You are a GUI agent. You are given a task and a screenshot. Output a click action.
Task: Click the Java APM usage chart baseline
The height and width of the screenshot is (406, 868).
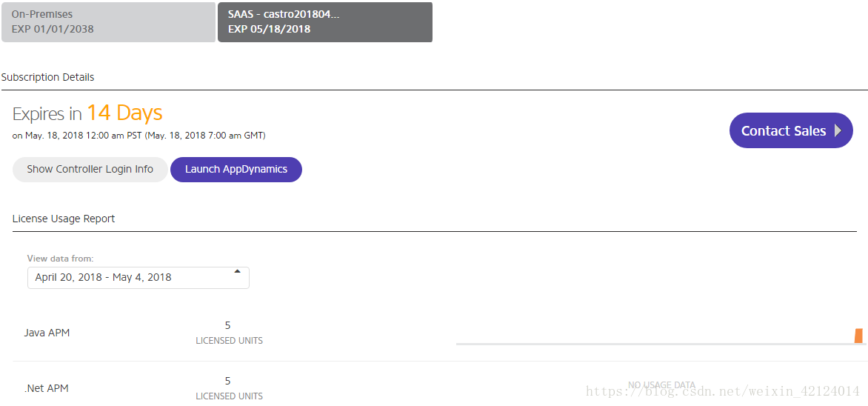652,344
